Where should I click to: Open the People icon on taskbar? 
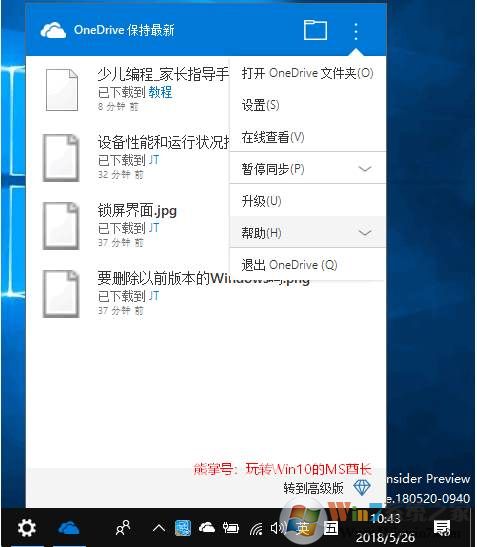123,528
